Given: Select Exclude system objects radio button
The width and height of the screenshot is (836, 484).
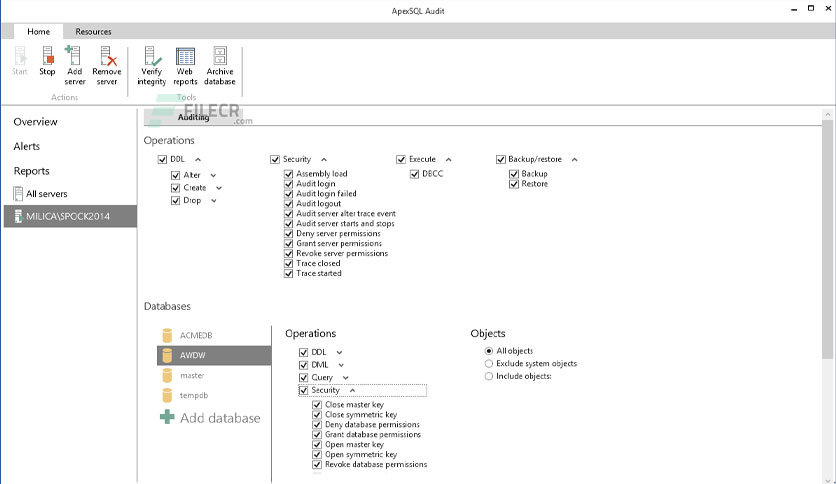Looking at the screenshot, I should click(x=488, y=364).
